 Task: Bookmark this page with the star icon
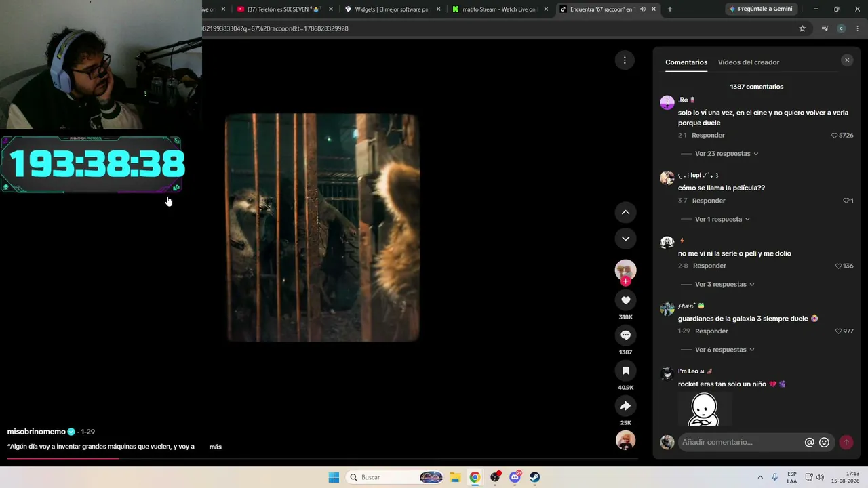[x=802, y=28]
